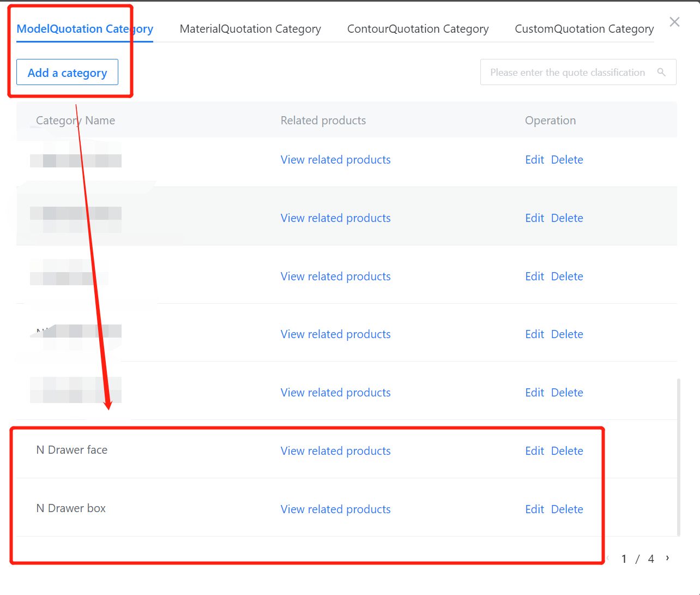Edit the N Drawer box category

[x=534, y=509]
